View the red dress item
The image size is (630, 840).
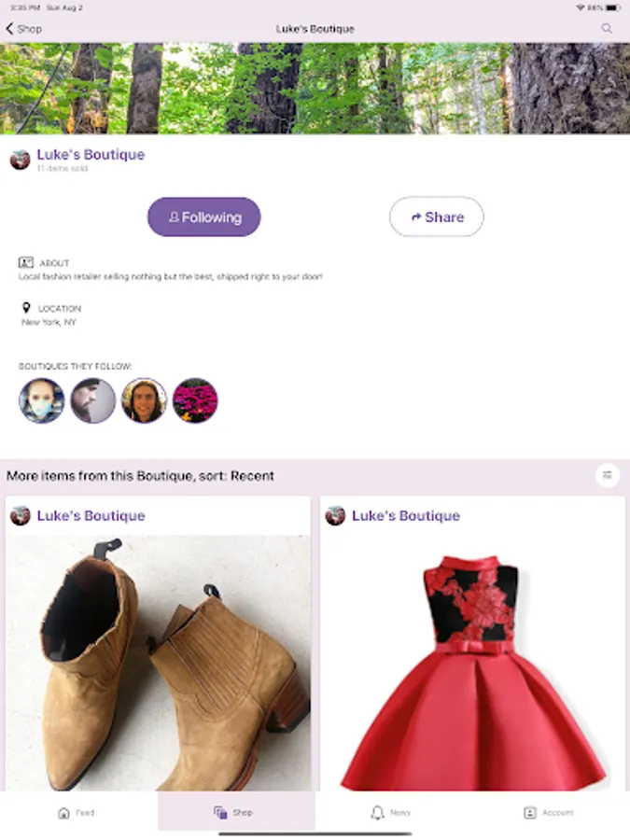pyautogui.click(x=472, y=664)
